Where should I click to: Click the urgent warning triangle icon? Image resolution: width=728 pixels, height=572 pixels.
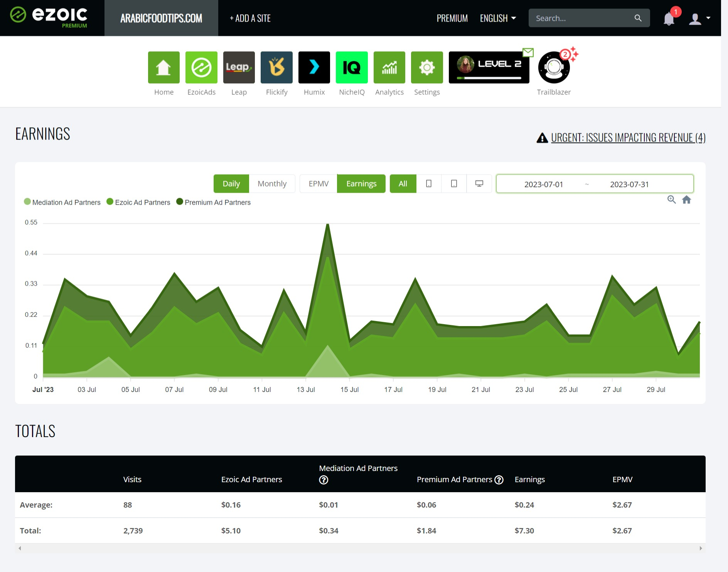pos(542,138)
